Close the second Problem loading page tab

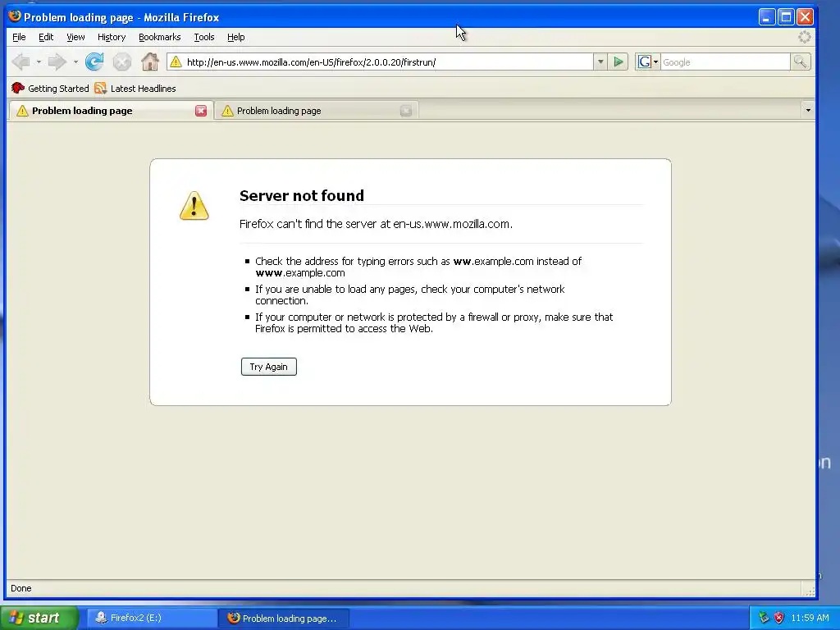click(x=406, y=111)
